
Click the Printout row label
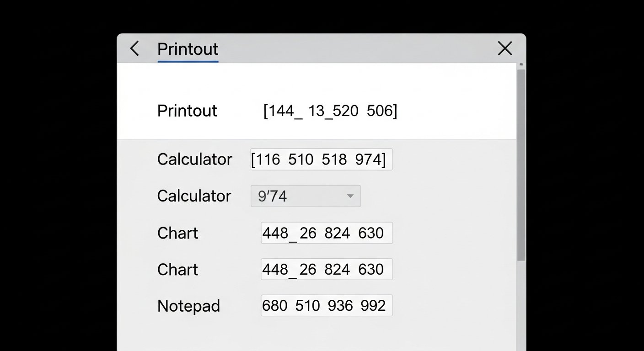pos(187,111)
